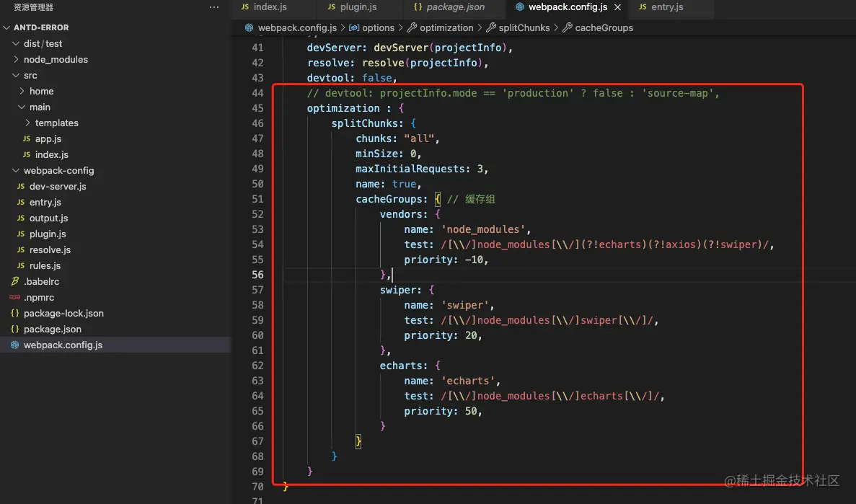
Task: Click the JS icon of explorer entry.js
Action: 21,202
